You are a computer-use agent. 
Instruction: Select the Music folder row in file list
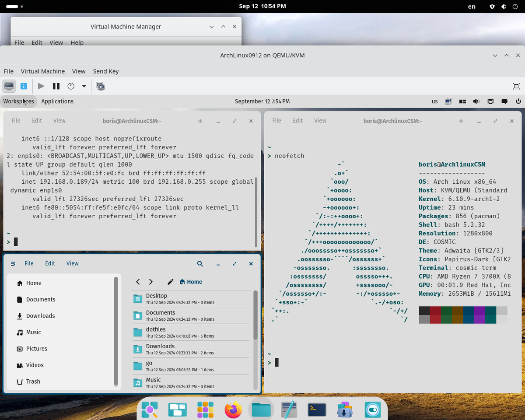[191, 383]
